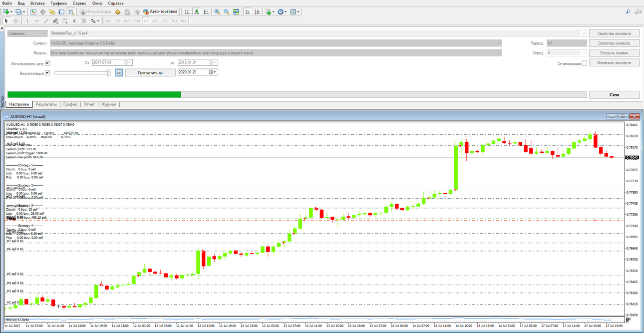Tile chart windows icon
The height and width of the screenshot is (333, 644).
(236, 11)
